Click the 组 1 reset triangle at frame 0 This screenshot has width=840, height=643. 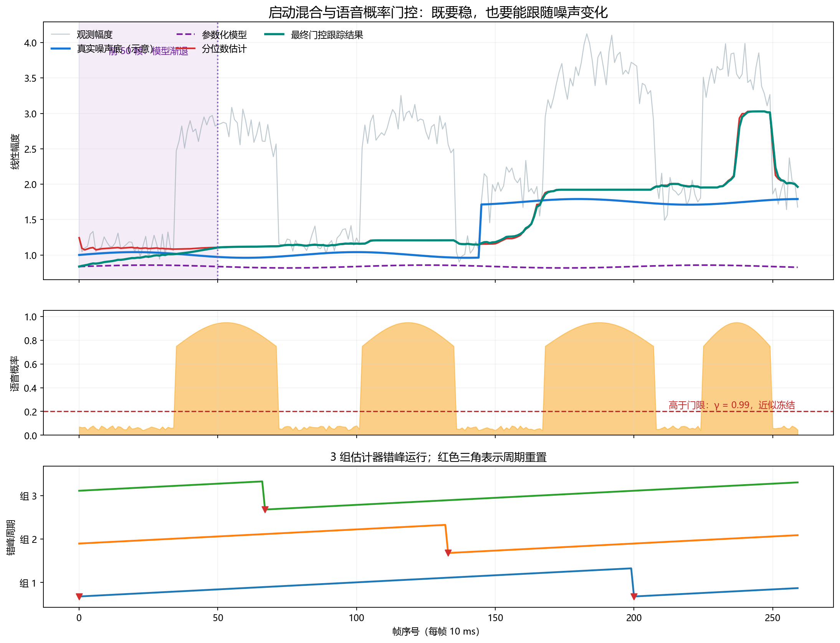click(x=79, y=597)
